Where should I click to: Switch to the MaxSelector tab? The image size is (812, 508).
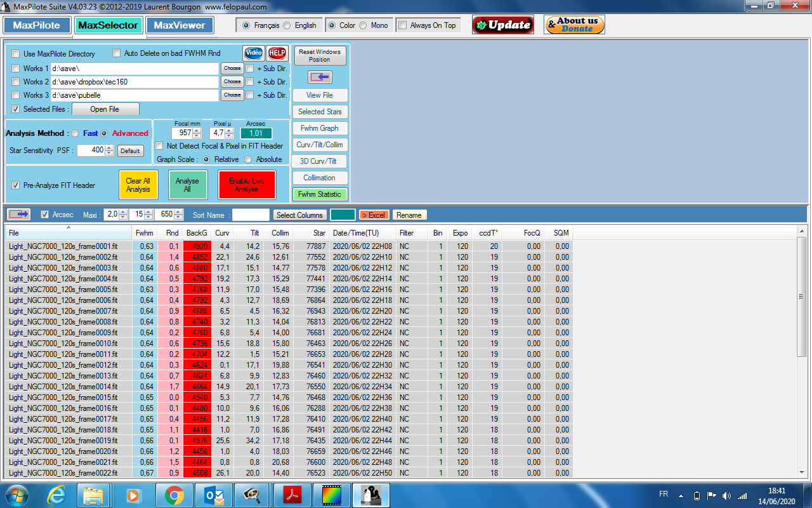[108, 25]
